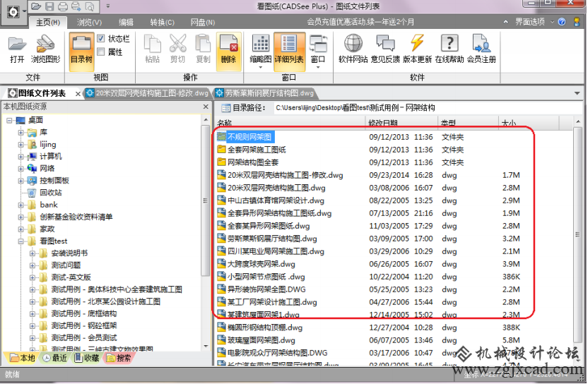Click the 会员注册 member registration icon
The width and height of the screenshot is (588, 384).
(481, 49)
